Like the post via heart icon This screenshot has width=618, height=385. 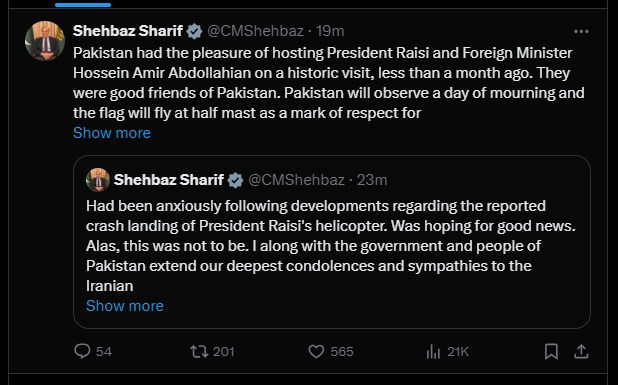pyautogui.click(x=316, y=351)
